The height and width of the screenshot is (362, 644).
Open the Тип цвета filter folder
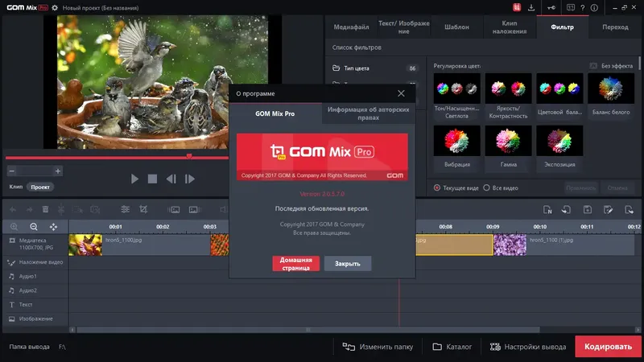coord(376,68)
